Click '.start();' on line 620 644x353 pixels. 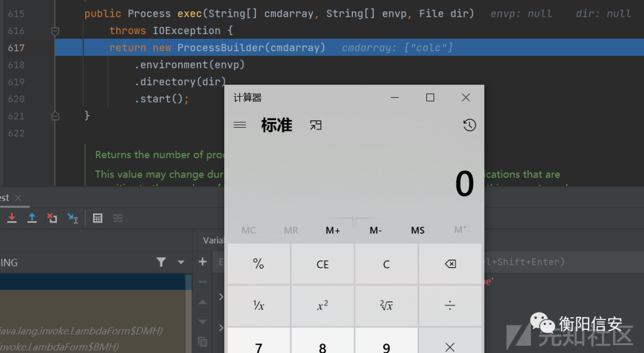pos(162,98)
